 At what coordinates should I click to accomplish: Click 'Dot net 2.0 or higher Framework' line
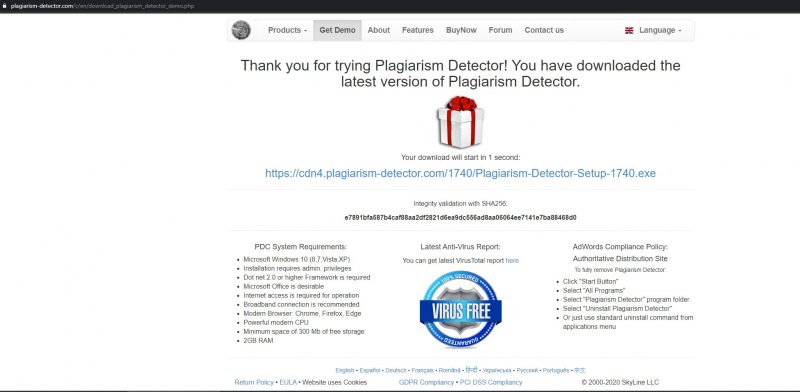tap(307, 278)
